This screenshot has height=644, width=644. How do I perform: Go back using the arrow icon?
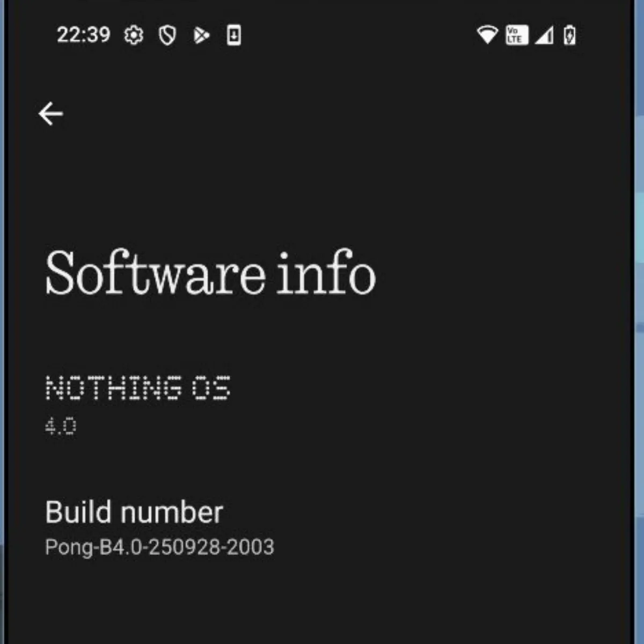(x=51, y=114)
